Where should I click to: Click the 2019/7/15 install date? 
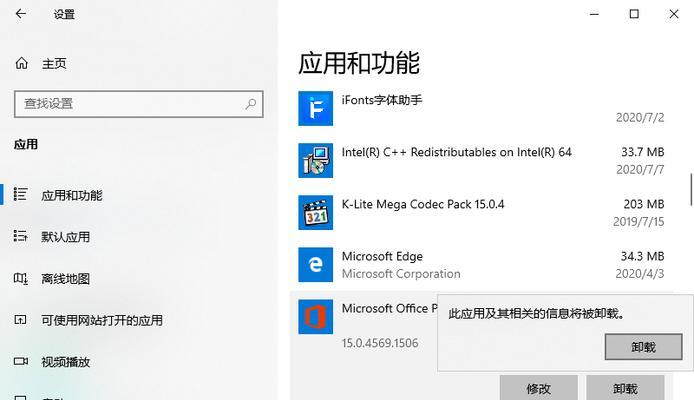(x=639, y=222)
